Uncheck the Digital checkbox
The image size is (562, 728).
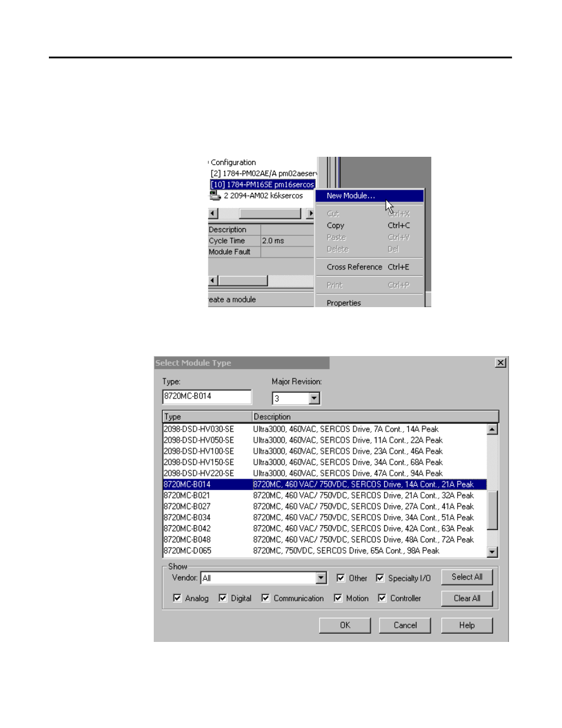tap(223, 598)
